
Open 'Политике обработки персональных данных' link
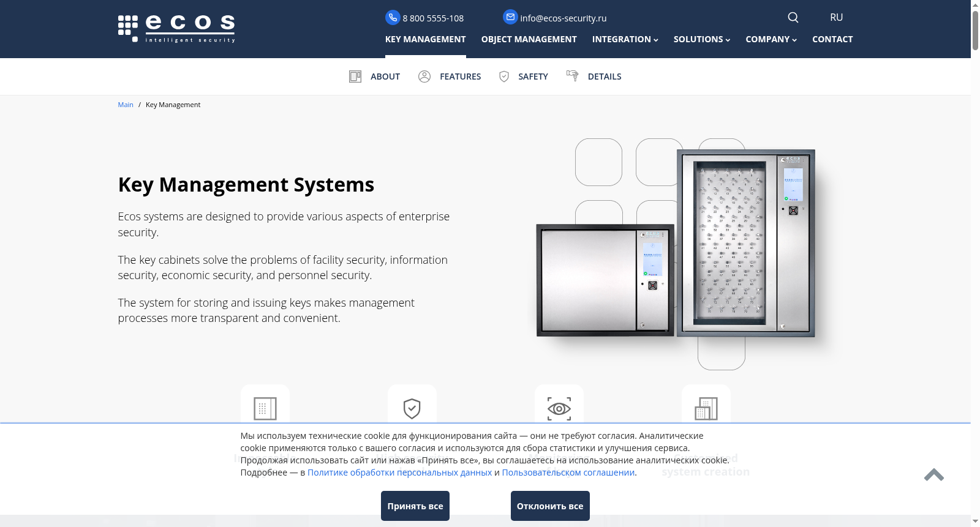point(399,473)
